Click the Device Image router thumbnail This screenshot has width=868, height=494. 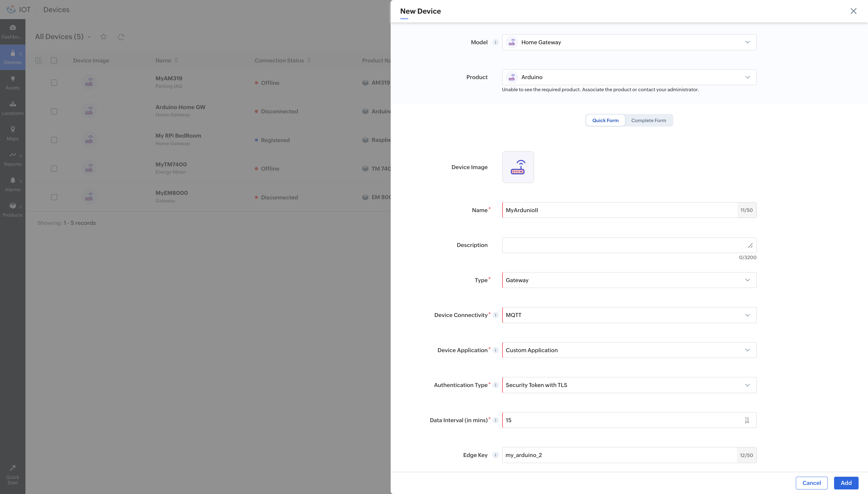pyautogui.click(x=518, y=167)
